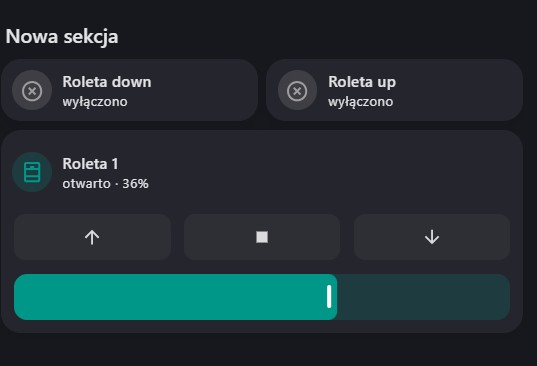The width and height of the screenshot is (537, 366).
Task: Click empty area of Roleta up tile
Action: pos(459,90)
